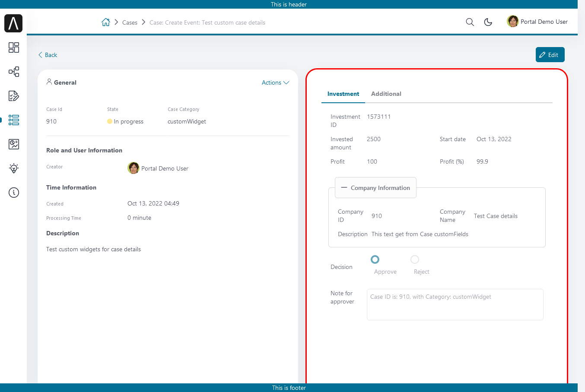This screenshot has height=392, width=585.
Task: Click the Axon Ivy logo icon
Action: pyautogui.click(x=13, y=23)
